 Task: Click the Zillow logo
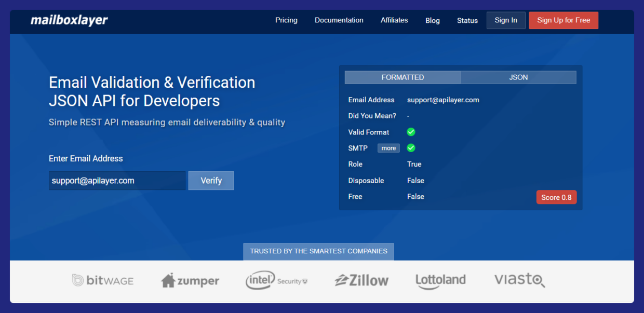pyautogui.click(x=361, y=281)
